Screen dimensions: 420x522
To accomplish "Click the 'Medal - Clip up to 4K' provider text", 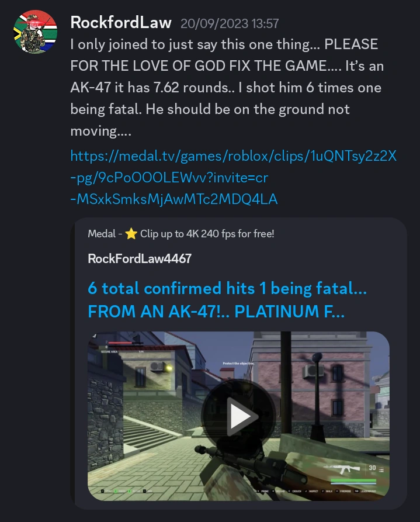I will [181, 234].
